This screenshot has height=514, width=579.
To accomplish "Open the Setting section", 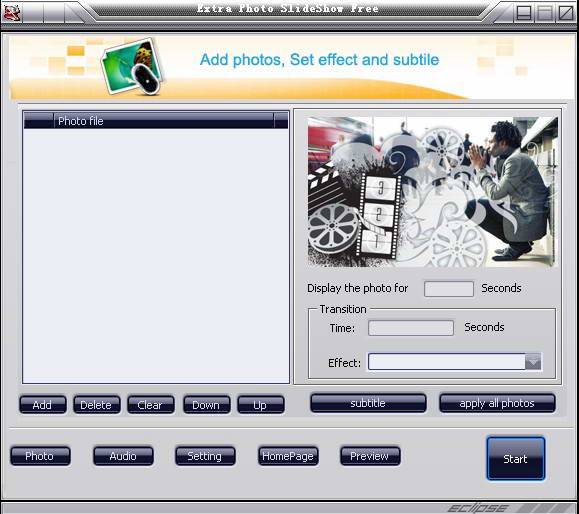I will 205,456.
